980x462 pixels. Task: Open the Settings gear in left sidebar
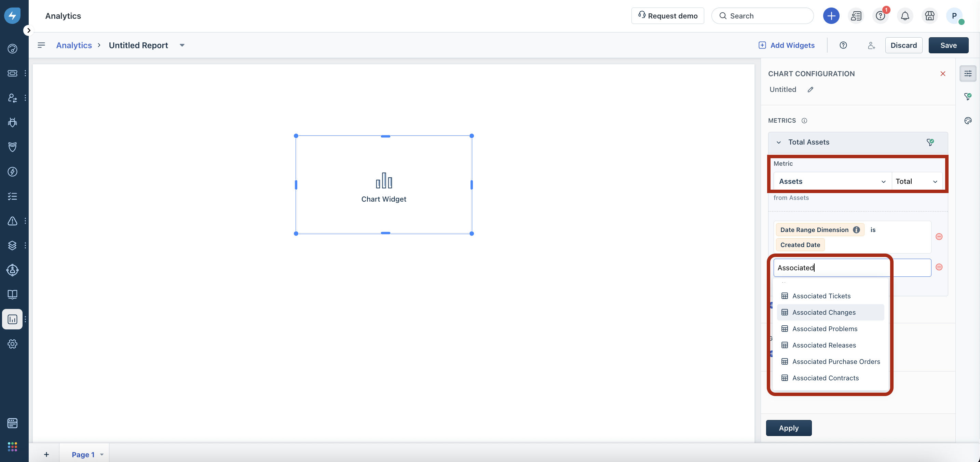[12, 344]
